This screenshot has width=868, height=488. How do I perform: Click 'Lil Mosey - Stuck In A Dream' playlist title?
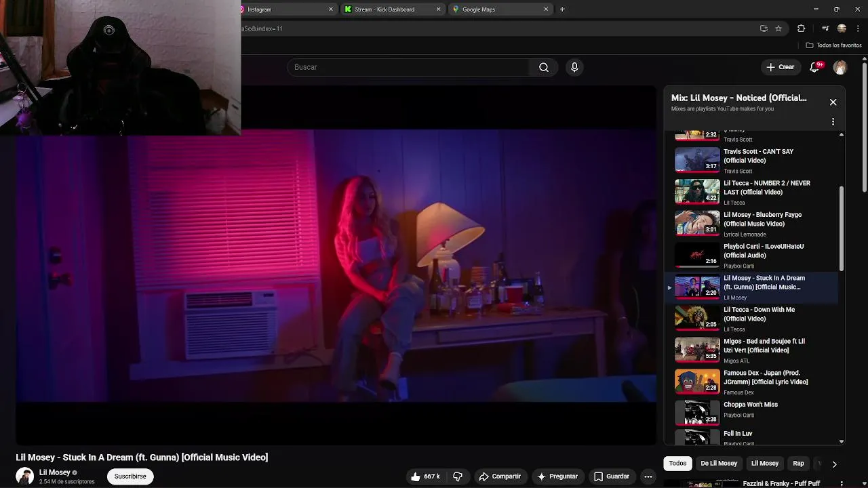pyautogui.click(x=764, y=283)
